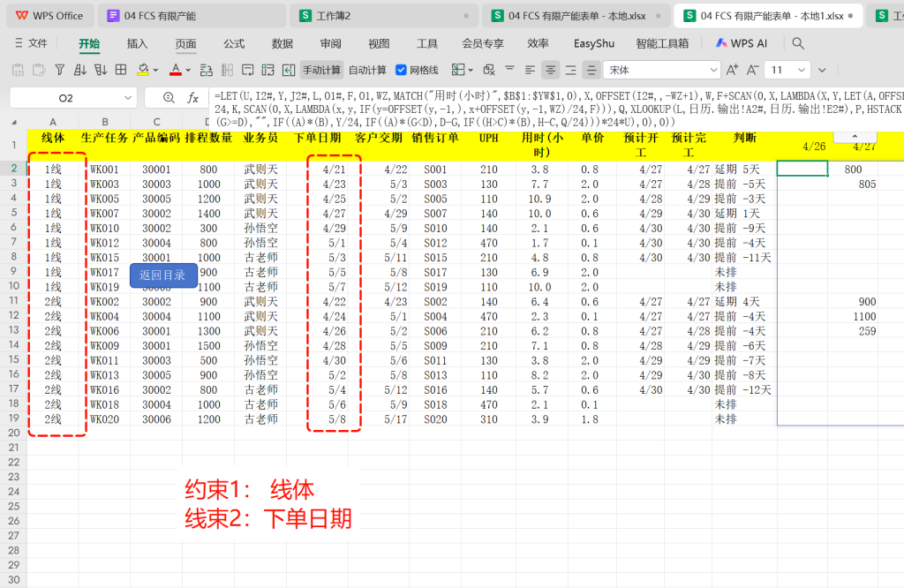Click cell containing WK001
The width and height of the screenshot is (904, 588).
(104, 170)
